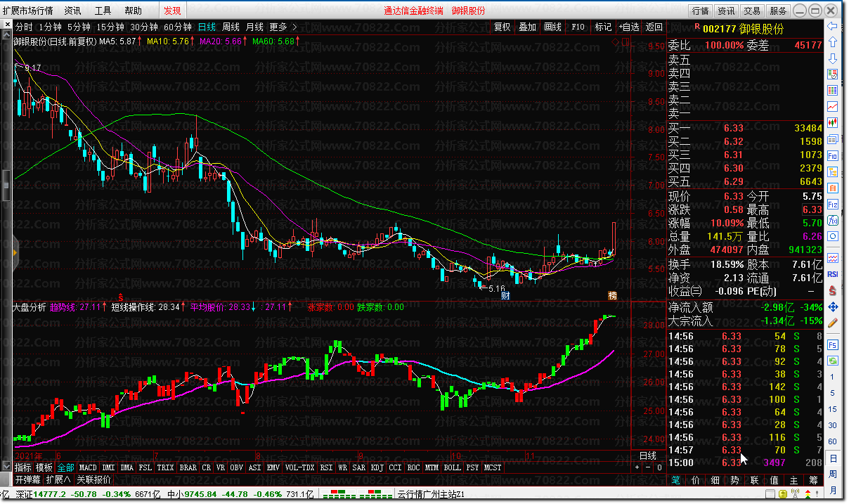The image size is (849, 504).
Task: Open the F10 icon in right sidebar
Action: (833, 155)
